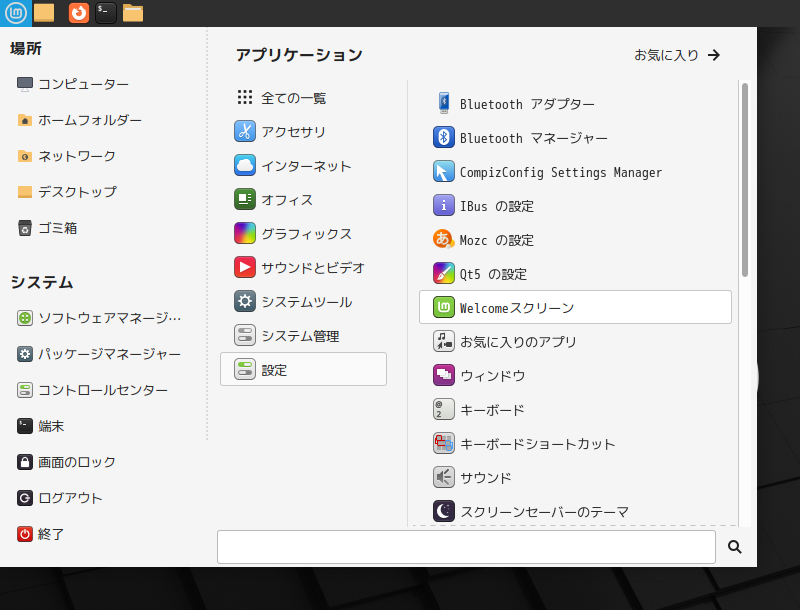
Task: Open スクリーンセーバーのテーマ
Action: (575, 512)
